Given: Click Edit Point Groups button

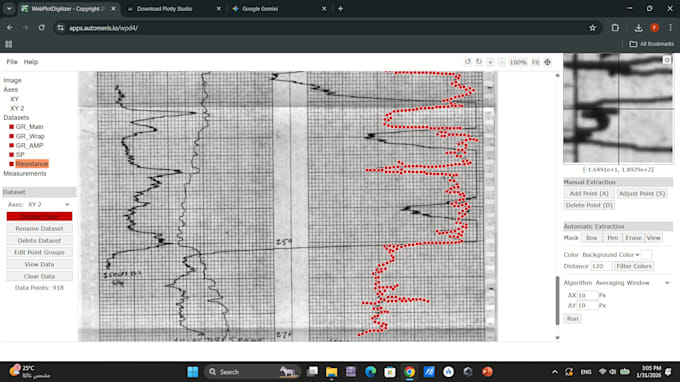Looking at the screenshot, I should (x=39, y=252).
